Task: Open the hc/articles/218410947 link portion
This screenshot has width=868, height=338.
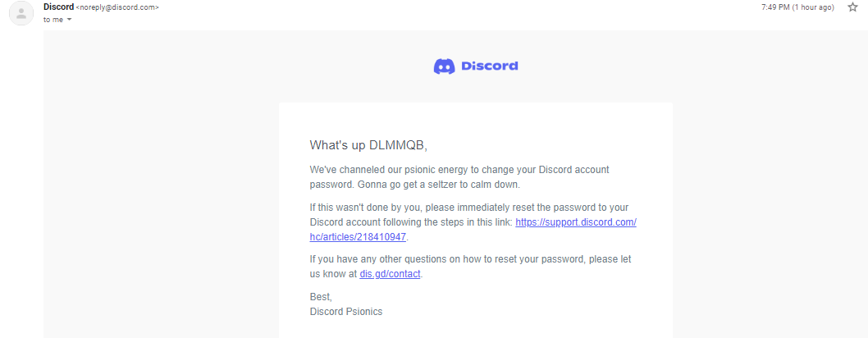Action: [x=359, y=237]
